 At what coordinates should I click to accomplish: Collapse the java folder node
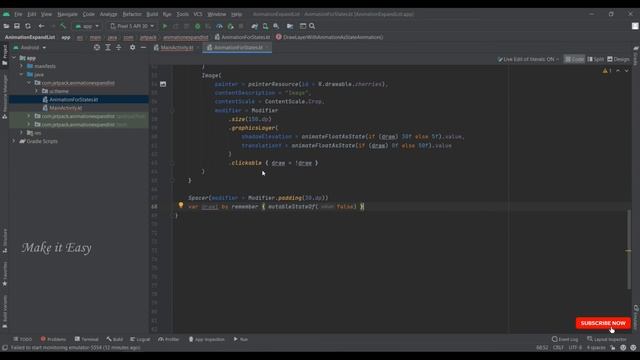pyautogui.click(x=22, y=75)
